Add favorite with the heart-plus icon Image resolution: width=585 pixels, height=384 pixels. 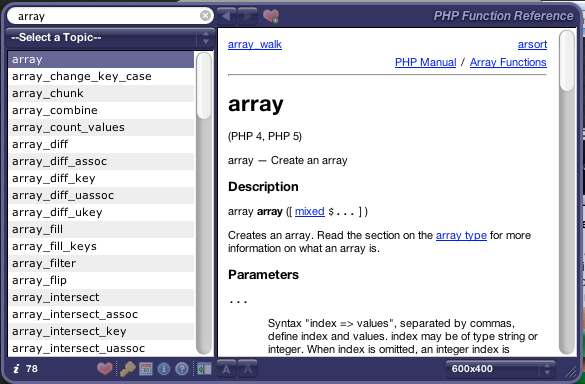[270, 16]
